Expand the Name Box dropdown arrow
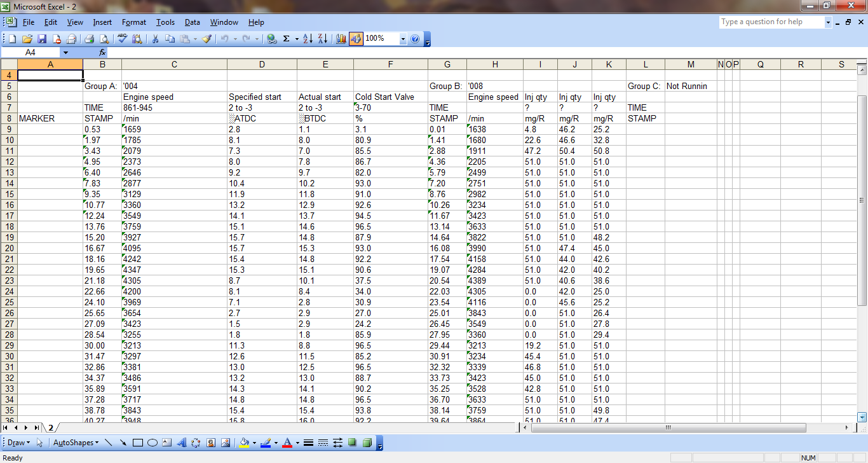This screenshot has width=868, height=463. pyautogui.click(x=65, y=52)
